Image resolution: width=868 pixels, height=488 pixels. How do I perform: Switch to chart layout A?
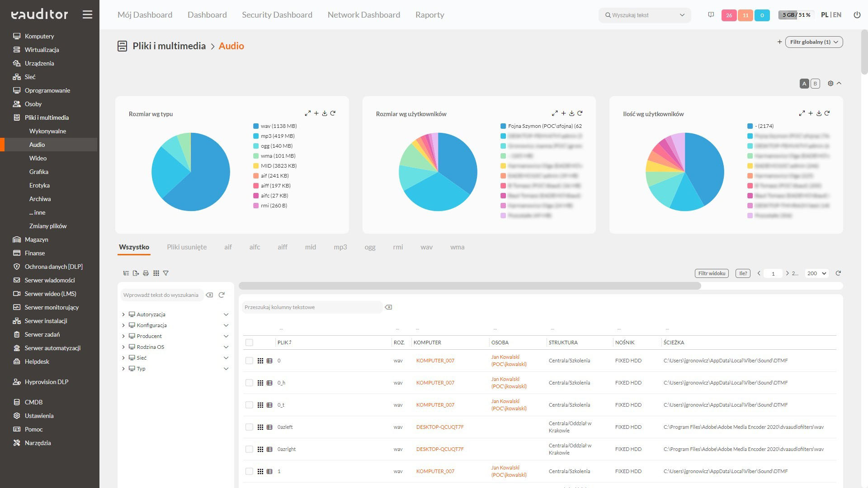pos(804,84)
